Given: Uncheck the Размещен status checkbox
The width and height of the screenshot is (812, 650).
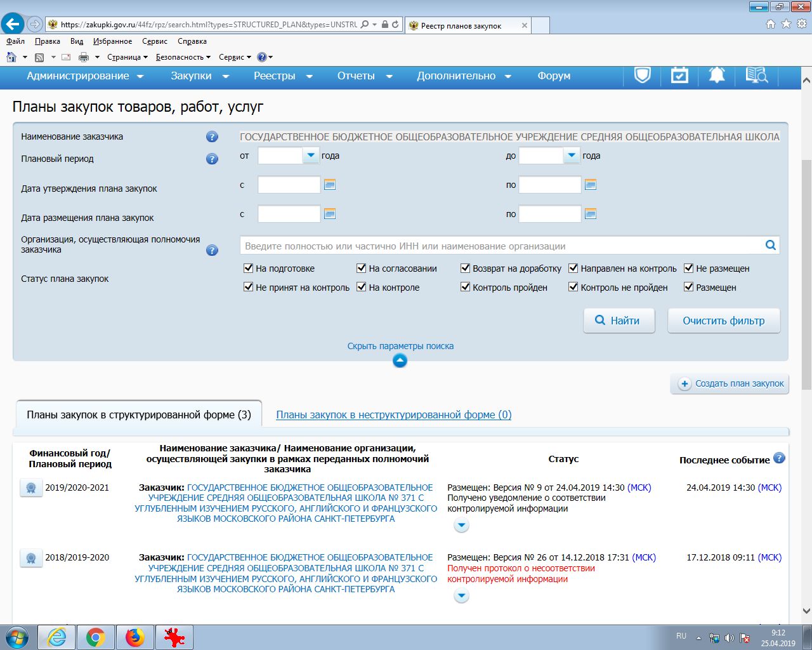Looking at the screenshot, I should coord(689,287).
